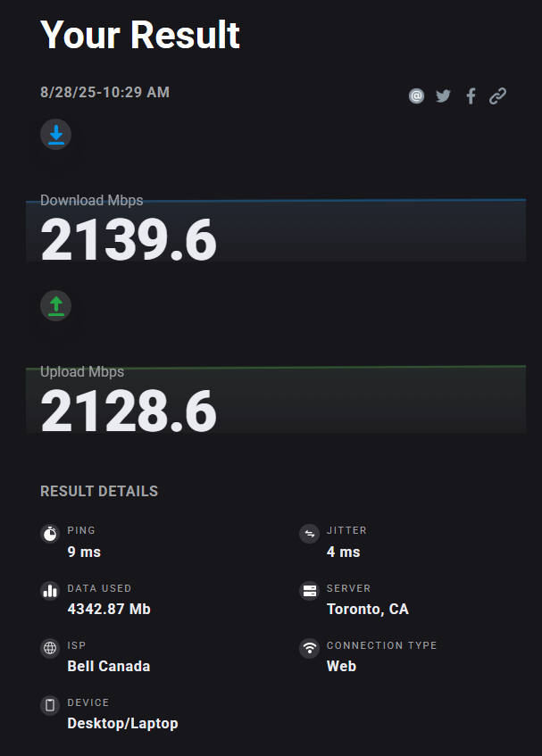Click the 8/28/25 test date text

[104, 92]
